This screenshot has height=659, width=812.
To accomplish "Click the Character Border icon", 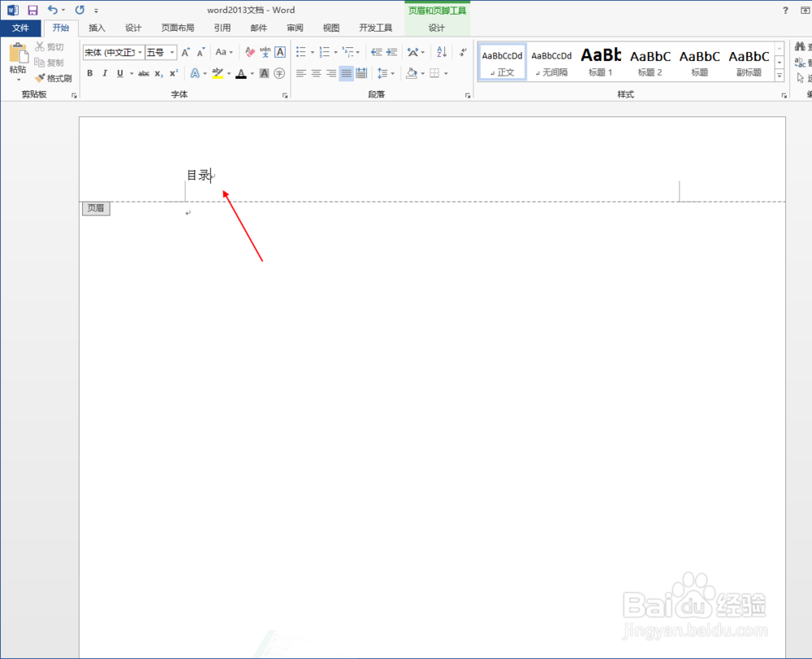I will click(280, 52).
